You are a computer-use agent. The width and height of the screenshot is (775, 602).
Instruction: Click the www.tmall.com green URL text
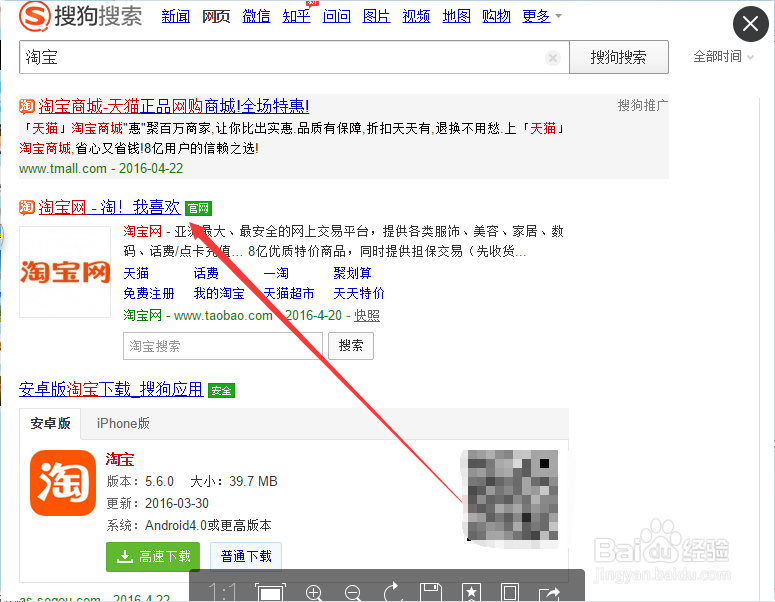click(63, 169)
